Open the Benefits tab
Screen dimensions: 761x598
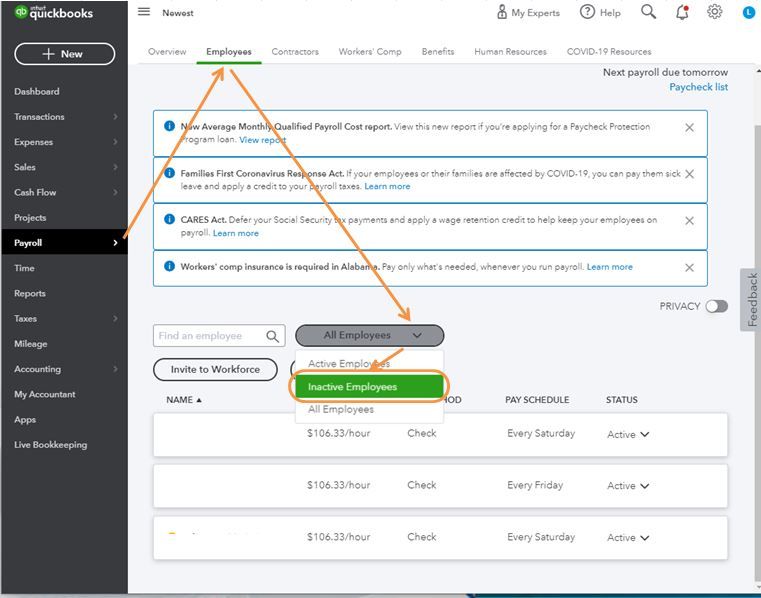(438, 51)
